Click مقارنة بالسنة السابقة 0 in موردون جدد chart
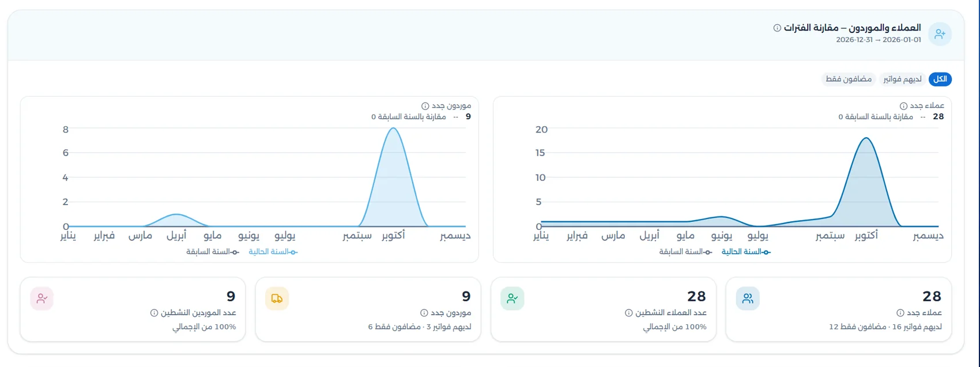The image size is (980, 367). (x=409, y=117)
